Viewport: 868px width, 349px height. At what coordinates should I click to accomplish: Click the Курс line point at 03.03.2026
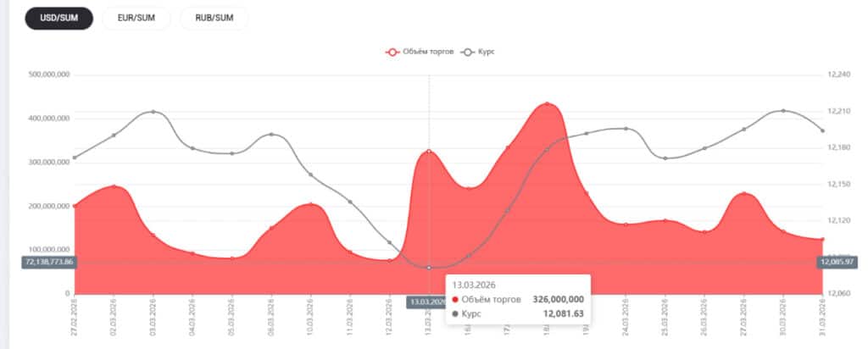pyautogui.click(x=153, y=112)
